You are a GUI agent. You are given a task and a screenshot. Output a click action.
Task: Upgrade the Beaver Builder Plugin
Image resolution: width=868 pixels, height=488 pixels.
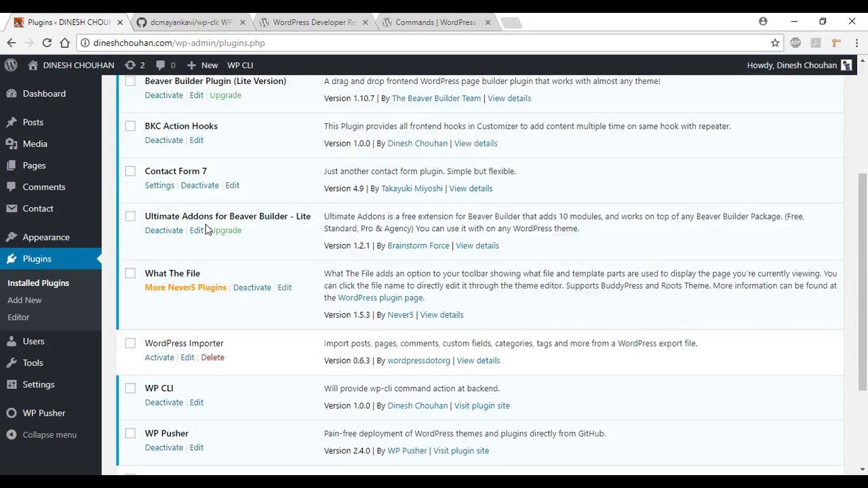225,95
